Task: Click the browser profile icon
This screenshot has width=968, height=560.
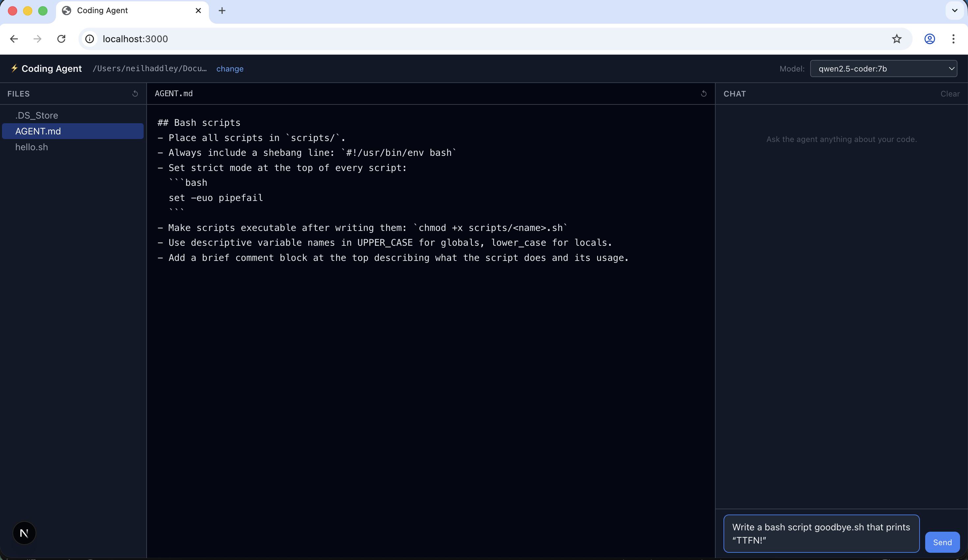Action: pyautogui.click(x=929, y=39)
